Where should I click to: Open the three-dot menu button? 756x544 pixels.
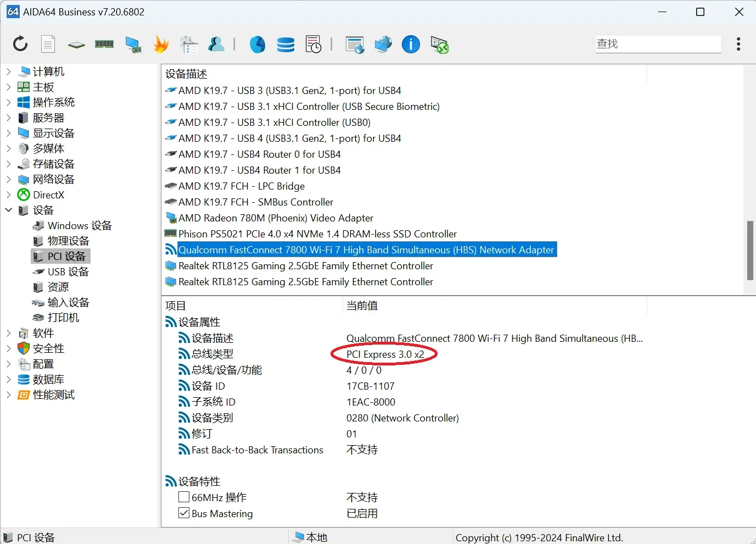[738, 44]
